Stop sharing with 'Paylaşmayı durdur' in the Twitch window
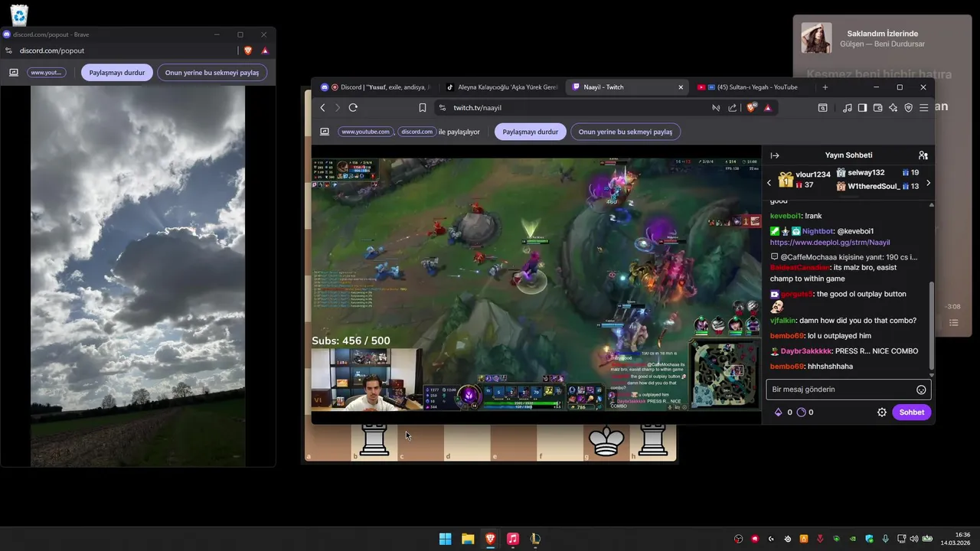 tap(531, 132)
